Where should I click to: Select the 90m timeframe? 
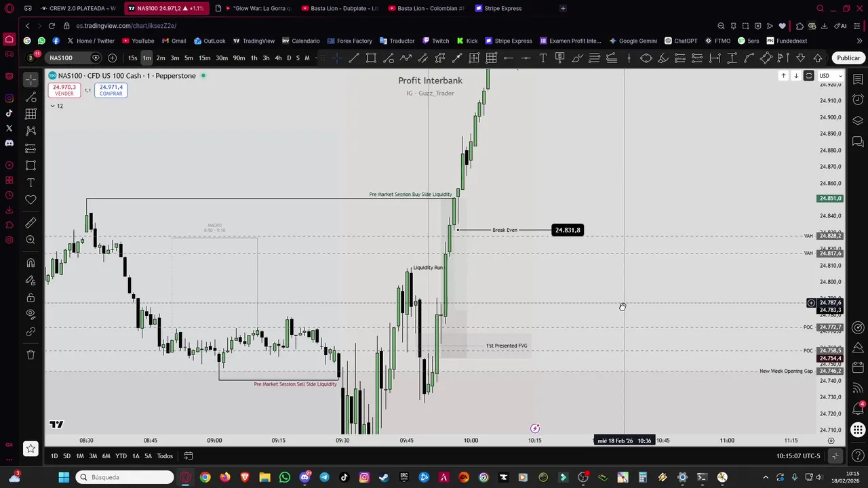pos(239,58)
